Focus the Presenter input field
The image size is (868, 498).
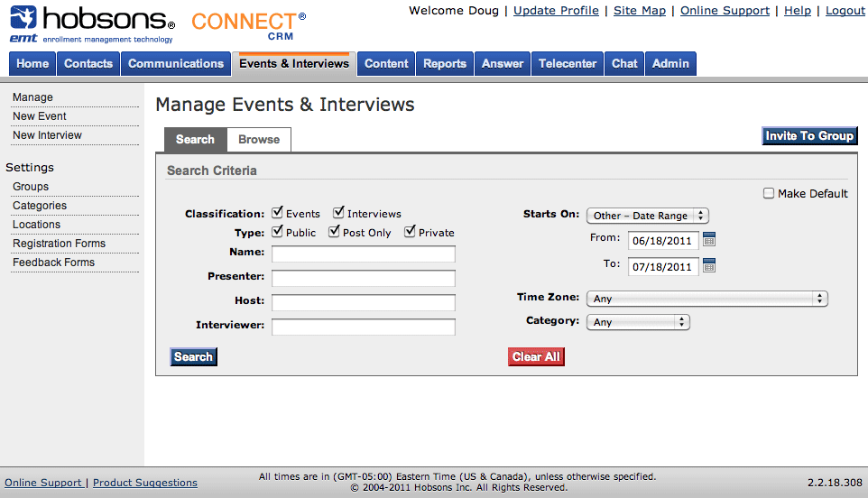point(363,279)
